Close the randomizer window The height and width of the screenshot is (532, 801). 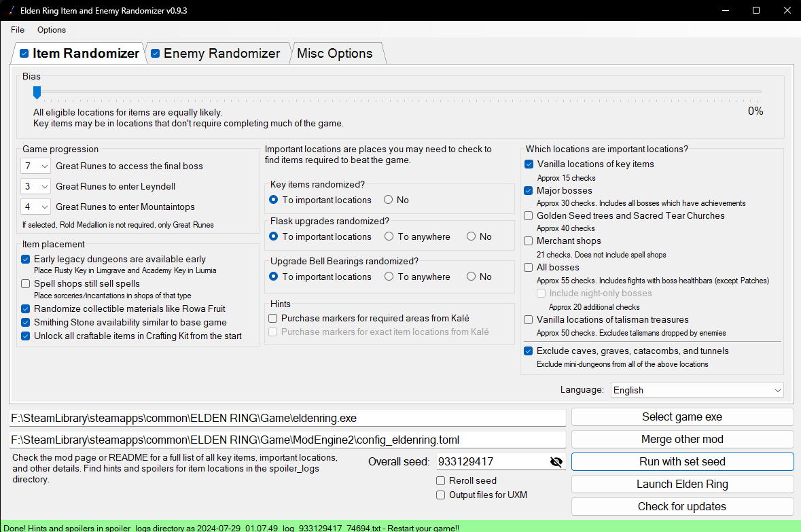pyautogui.click(x=787, y=10)
